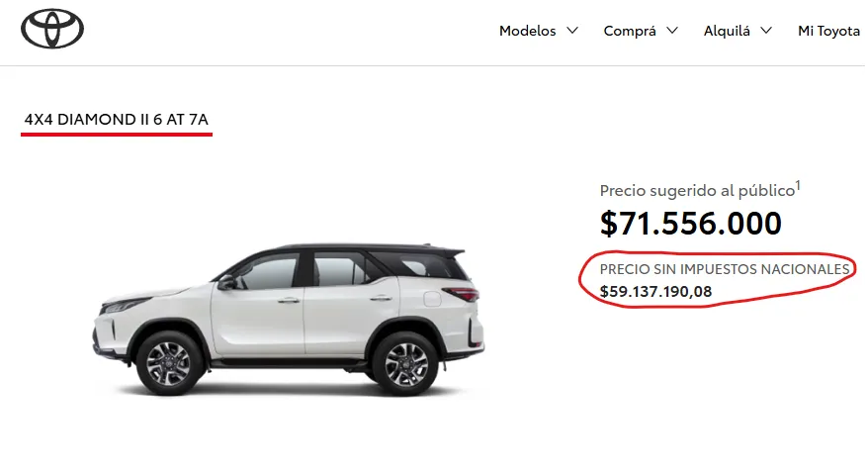This screenshot has height=473, width=868.
Task: Click the Toyota logo icon
Action: click(52, 29)
